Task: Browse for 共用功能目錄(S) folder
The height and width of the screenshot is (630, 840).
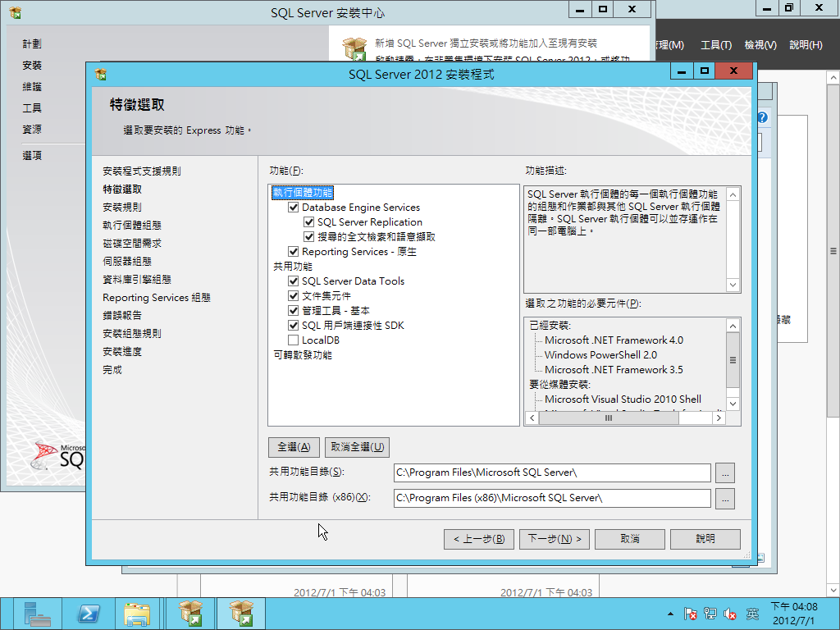Action: pos(725,473)
